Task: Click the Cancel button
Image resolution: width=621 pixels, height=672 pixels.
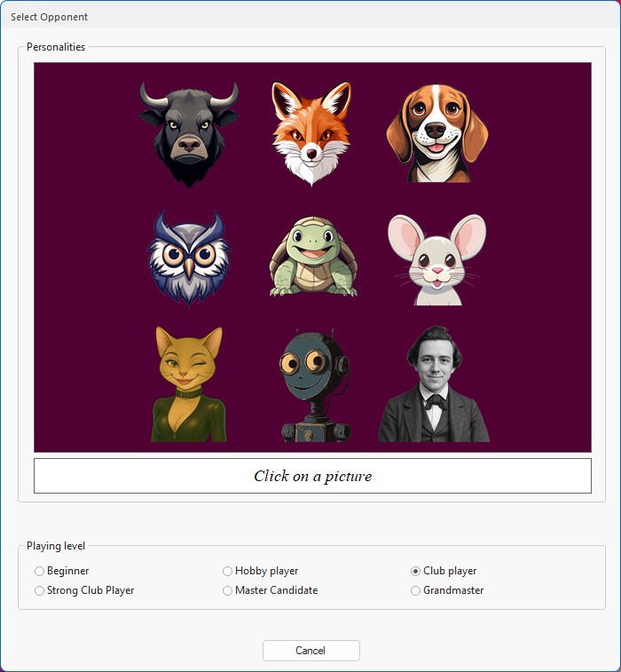Action: (x=310, y=651)
